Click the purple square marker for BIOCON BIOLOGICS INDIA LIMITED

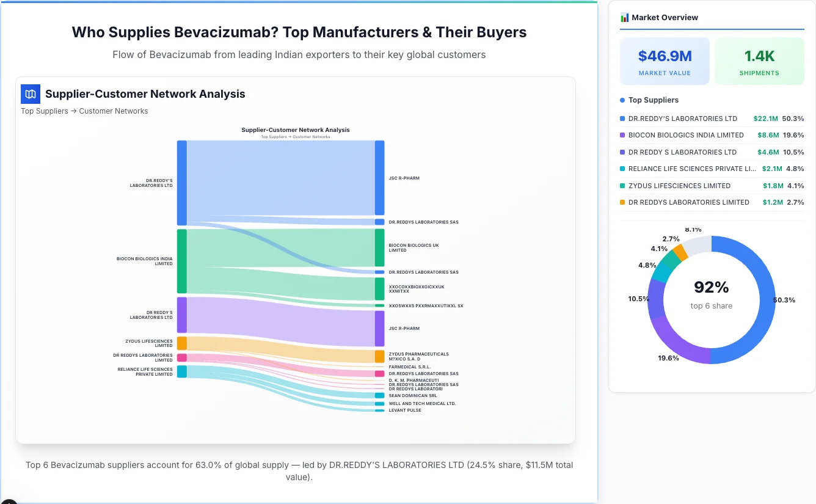tap(621, 135)
